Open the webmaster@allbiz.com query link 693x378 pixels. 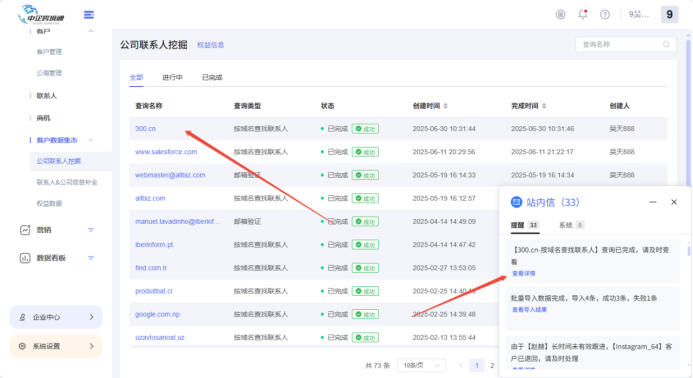coord(170,175)
